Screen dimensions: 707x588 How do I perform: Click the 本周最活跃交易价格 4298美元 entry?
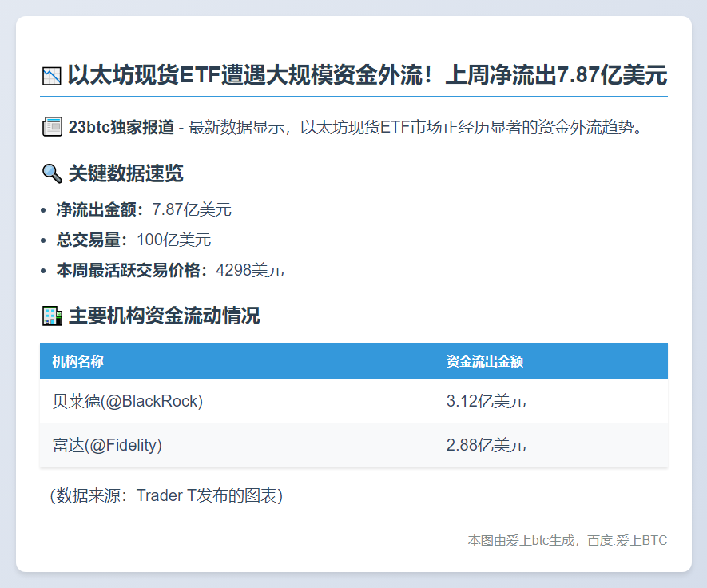click(x=169, y=271)
